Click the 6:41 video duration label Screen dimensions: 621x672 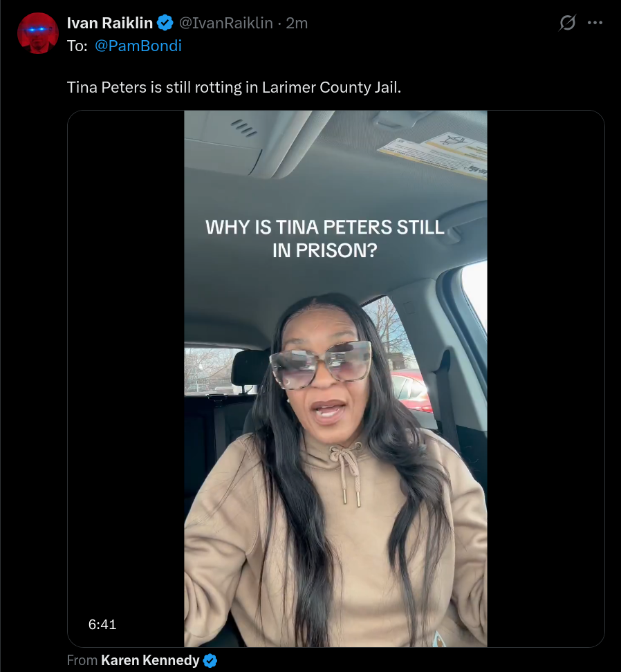[102, 624]
